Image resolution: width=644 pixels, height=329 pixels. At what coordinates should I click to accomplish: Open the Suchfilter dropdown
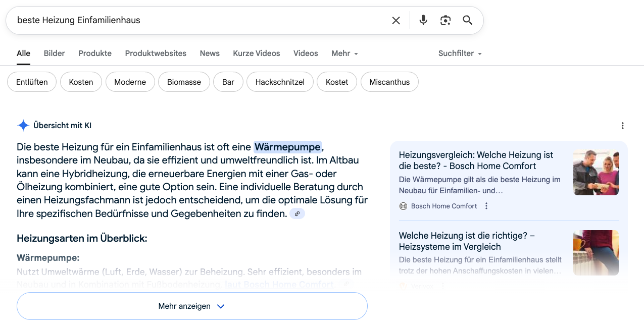(460, 53)
